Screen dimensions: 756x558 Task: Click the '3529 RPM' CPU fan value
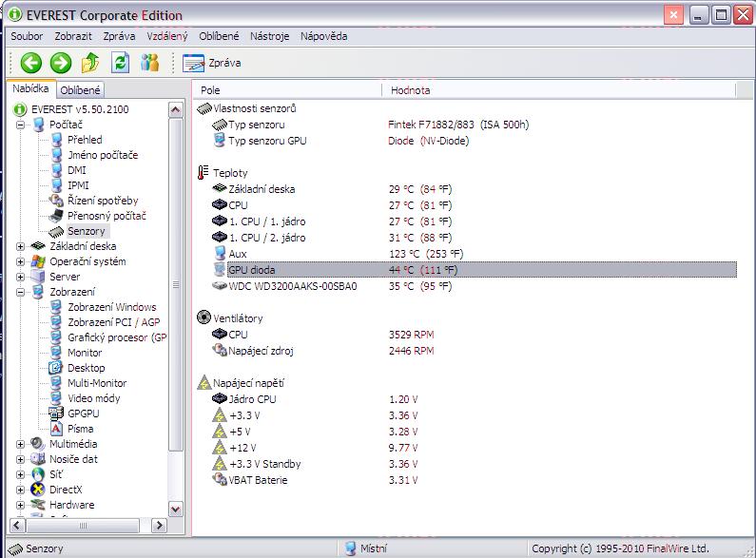pyautogui.click(x=411, y=335)
